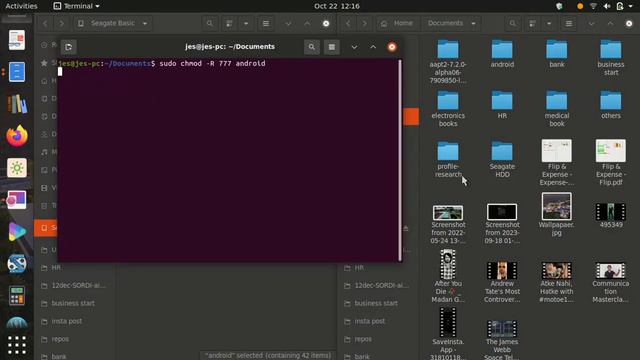The width and height of the screenshot is (640, 360).
Task: Select 12dec-SORDI bookmark in left sidebar
Action: point(74,285)
